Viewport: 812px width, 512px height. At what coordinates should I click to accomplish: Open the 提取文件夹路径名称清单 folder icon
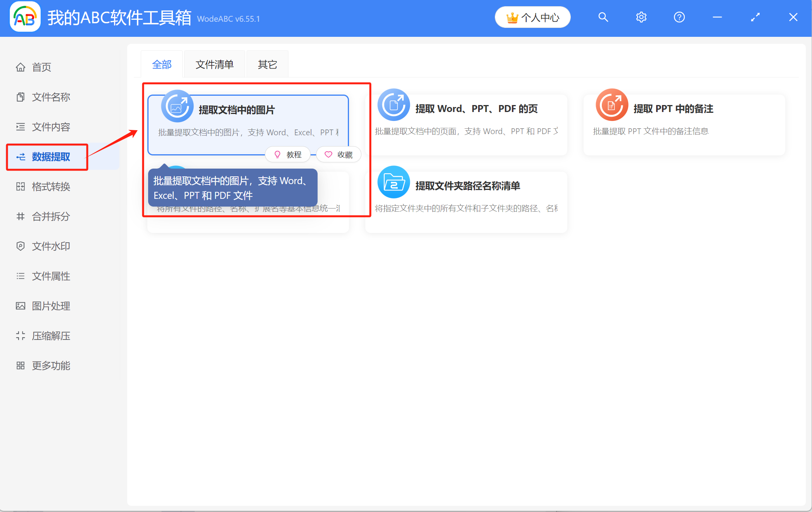click(x=394, y=182)
